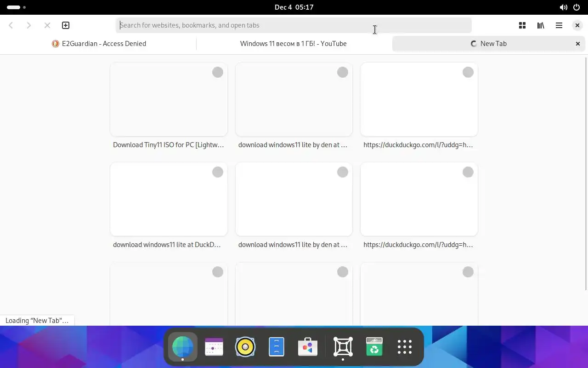Open the bookmarks library

pos(541,25)
